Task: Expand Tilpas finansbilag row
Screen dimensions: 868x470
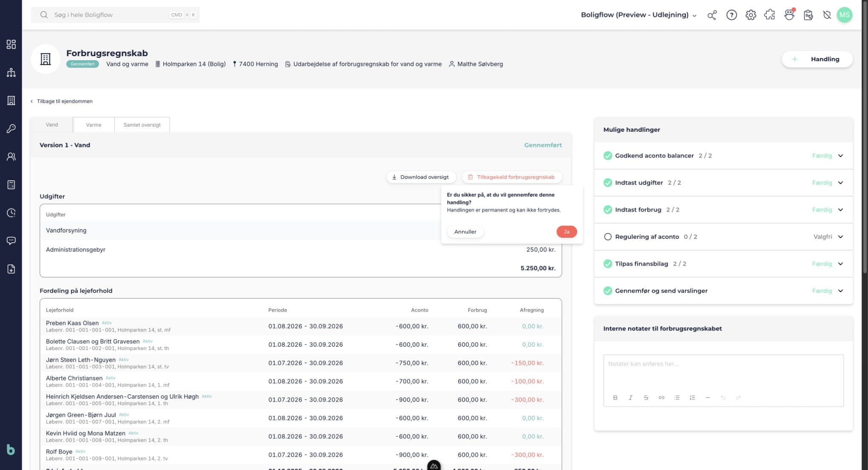Action: [723, 264]
